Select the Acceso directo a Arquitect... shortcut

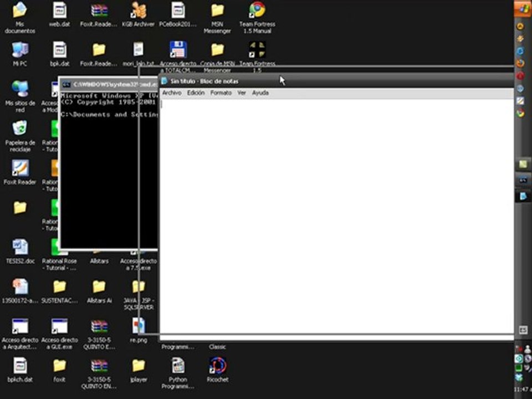(20, 334)
